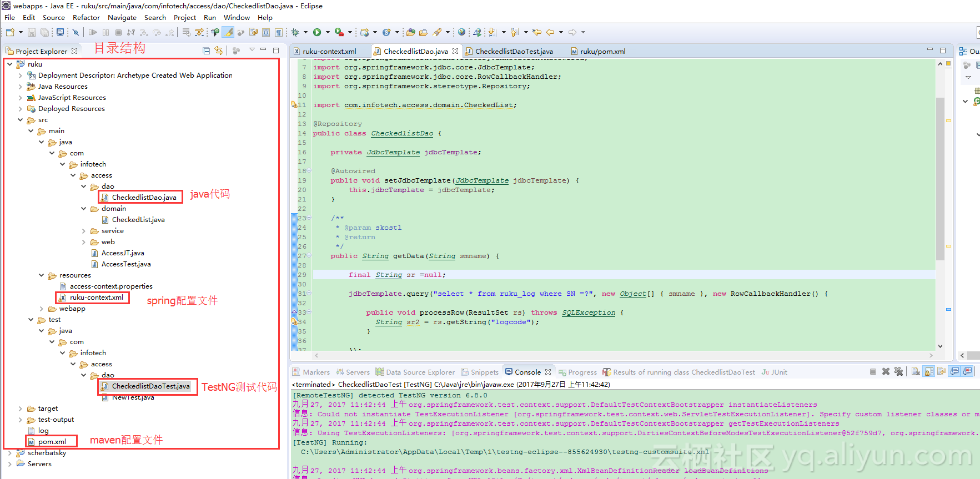Screen dimensions: 980x479
Task: Select AccessTest.java in the tree
Action: 126,264
